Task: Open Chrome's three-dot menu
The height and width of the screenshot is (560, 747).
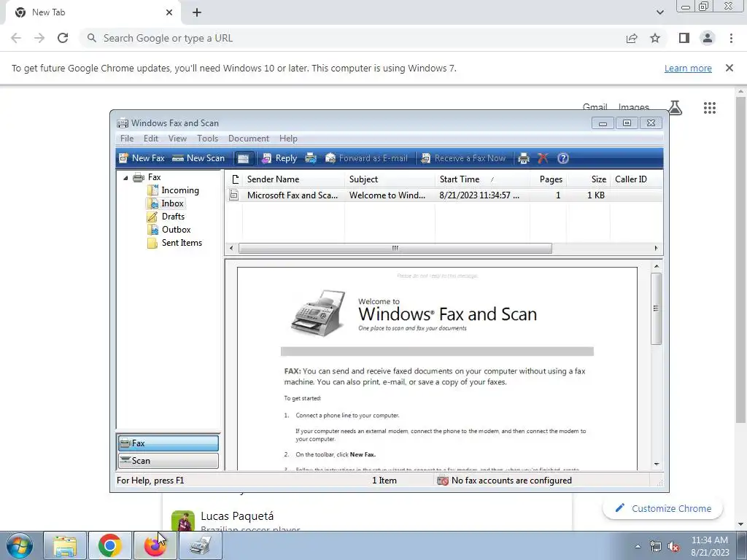Action: coord(731,38)
